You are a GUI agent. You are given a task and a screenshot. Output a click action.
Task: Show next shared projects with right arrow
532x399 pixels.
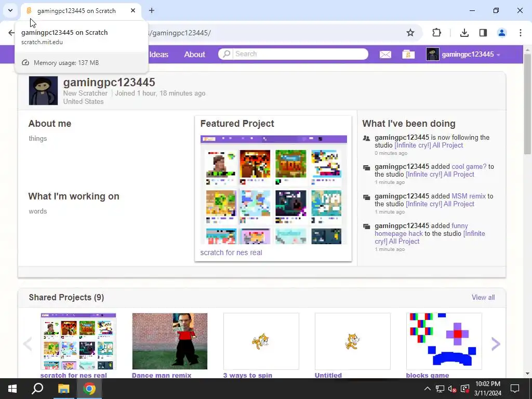[496, 344]
